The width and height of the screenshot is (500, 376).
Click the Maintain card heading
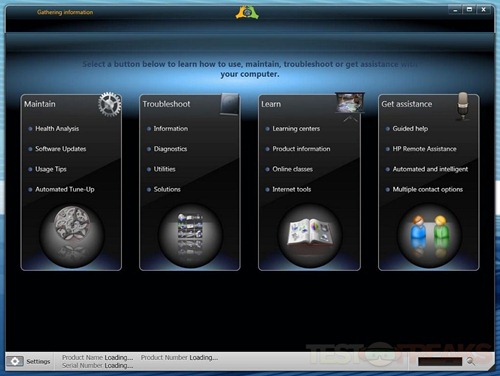(40, 104)
